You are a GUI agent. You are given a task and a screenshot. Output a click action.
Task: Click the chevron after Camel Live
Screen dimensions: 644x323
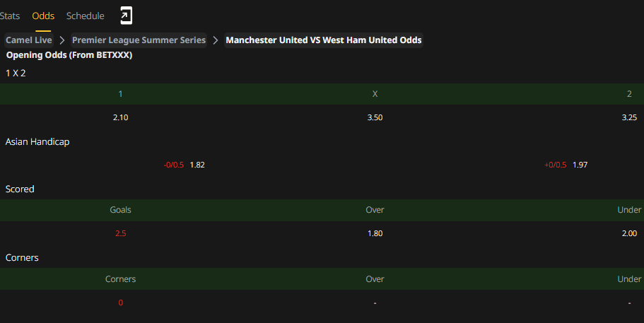point(62,40)
